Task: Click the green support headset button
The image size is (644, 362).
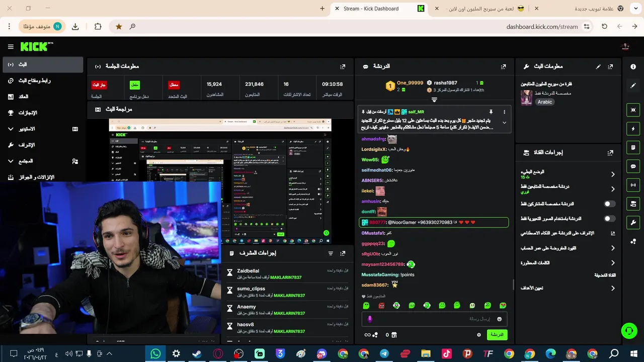Action: pos(629,330)
